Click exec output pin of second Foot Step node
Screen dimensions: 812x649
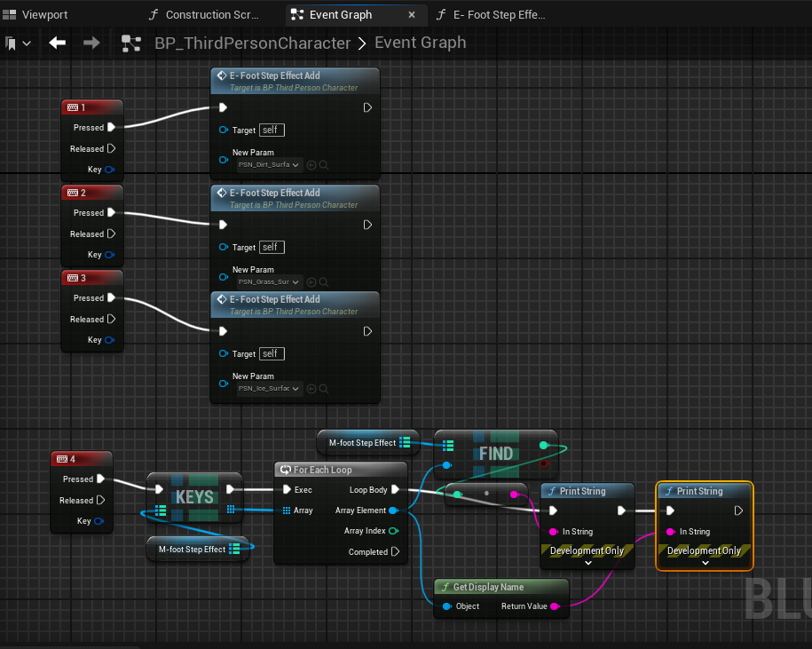click(367, 225)
